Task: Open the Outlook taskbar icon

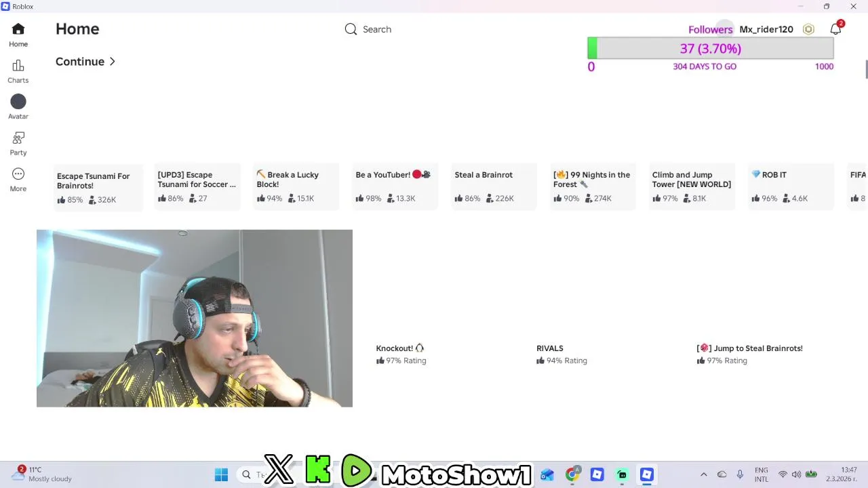Action: point(547,474)
